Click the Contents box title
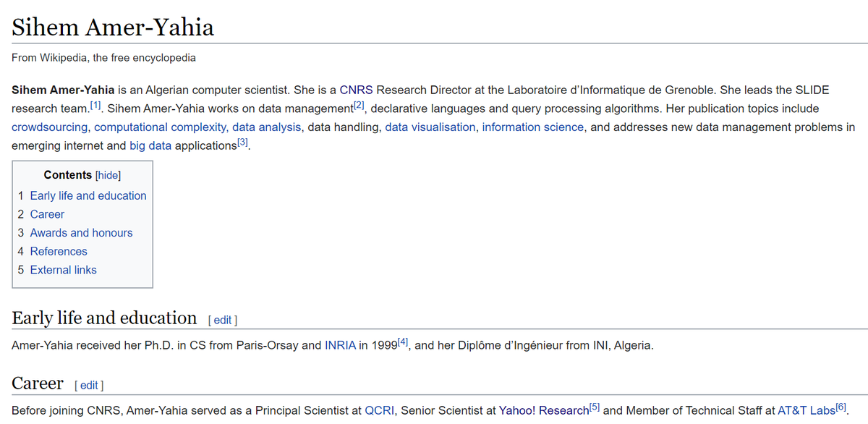The image size is (868, 424). [68, 175]
